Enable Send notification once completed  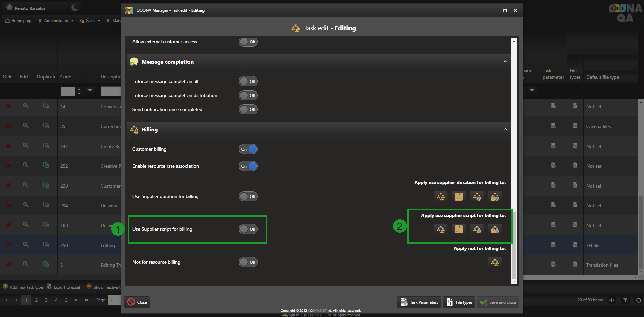[248, 110]
